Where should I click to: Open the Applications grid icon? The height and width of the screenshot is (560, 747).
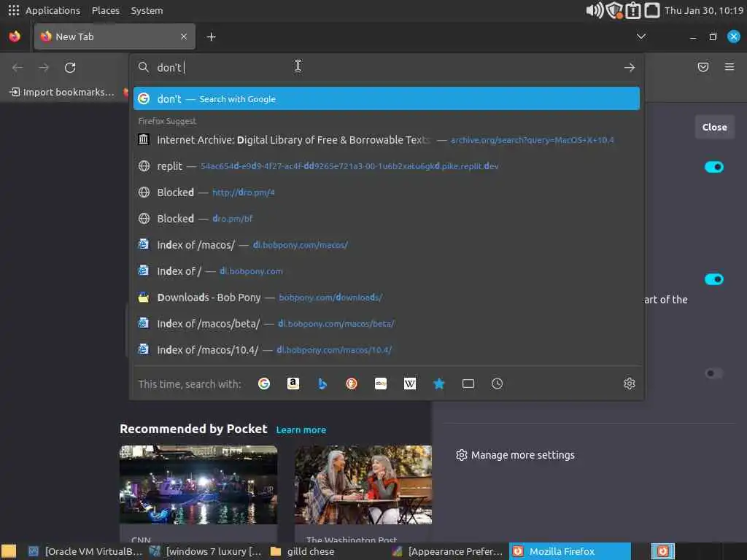click(x=13, y=10)
